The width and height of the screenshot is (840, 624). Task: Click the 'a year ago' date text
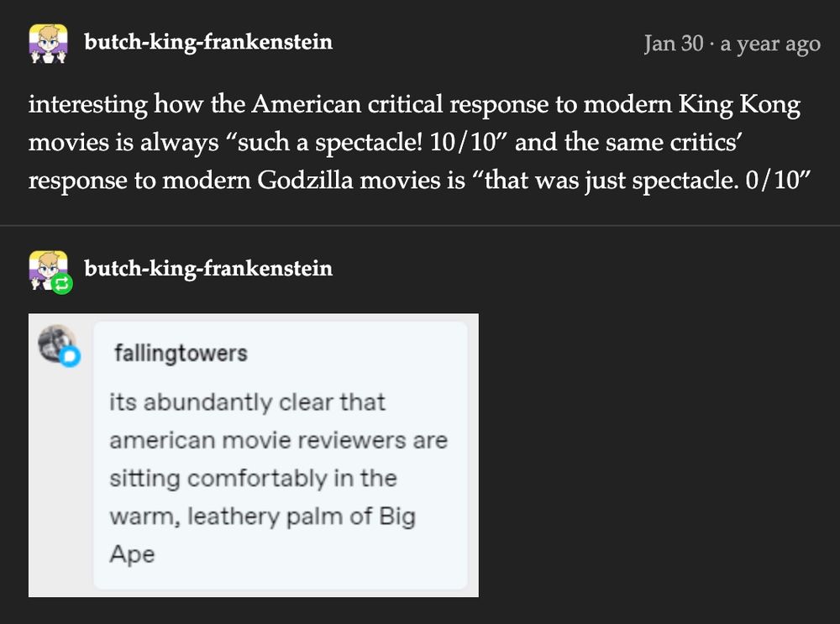pos(769,44)
